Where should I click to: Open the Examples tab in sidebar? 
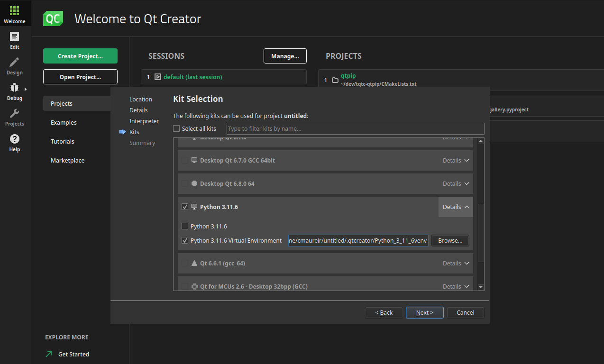coord(64,123)
